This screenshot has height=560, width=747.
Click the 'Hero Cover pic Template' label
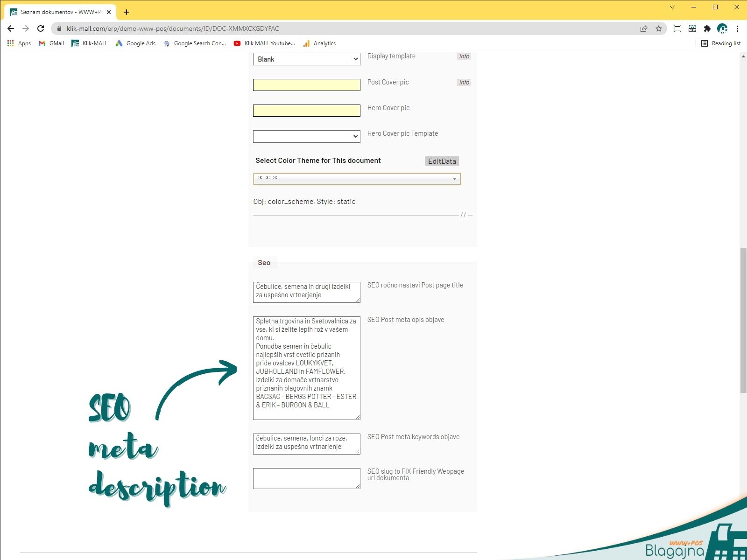click(402, 133)
